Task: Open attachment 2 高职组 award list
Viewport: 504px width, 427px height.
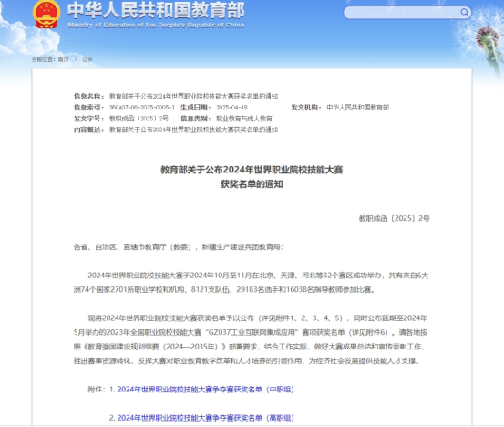Action: (205, 418)
